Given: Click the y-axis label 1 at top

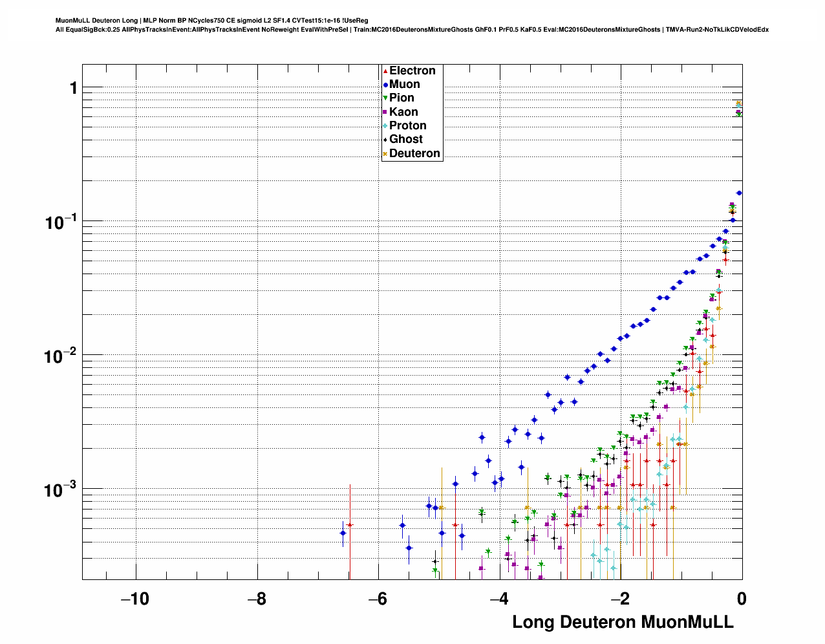Looking at the screenshot, I should [73, 88].
